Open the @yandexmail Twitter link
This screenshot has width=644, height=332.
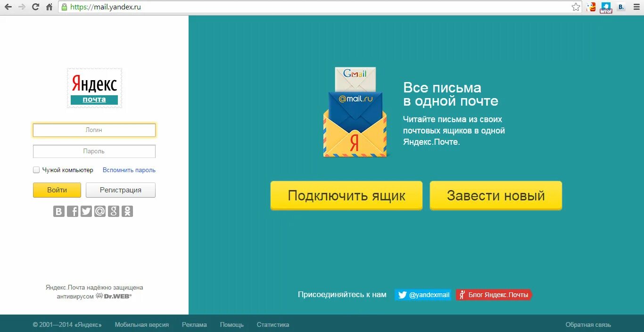tap(423, 295)
